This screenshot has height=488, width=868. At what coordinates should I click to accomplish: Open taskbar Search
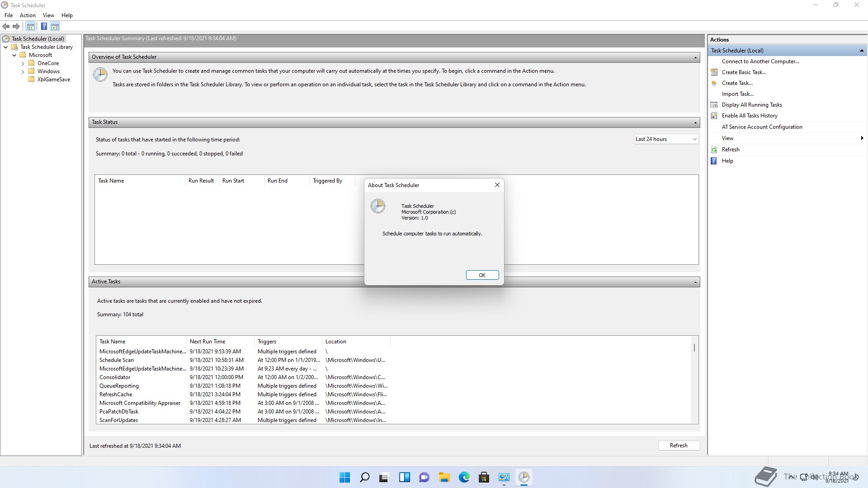point(364,477)
